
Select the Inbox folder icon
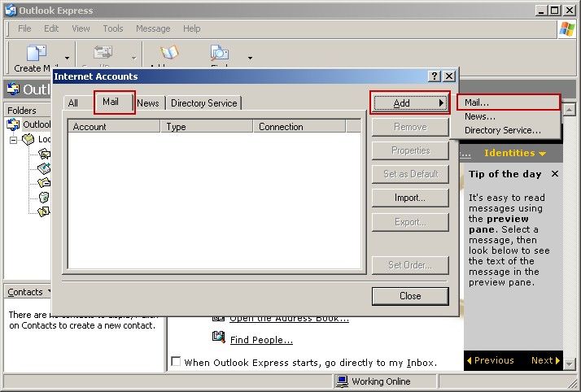tap(44, 154)
